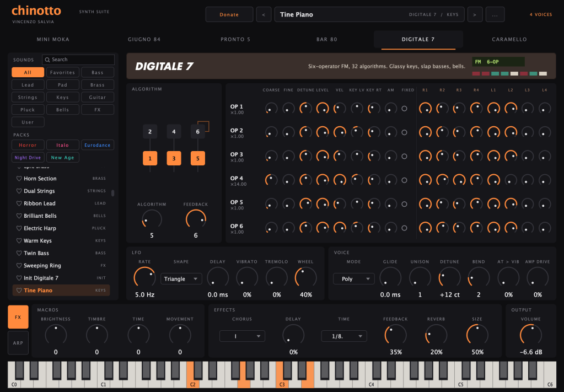Image resolution: width=564 pixels, height=392 pixels.
Task: Favorite the Sweeping Ring sound via heart
Action: (x=19, y=265)
